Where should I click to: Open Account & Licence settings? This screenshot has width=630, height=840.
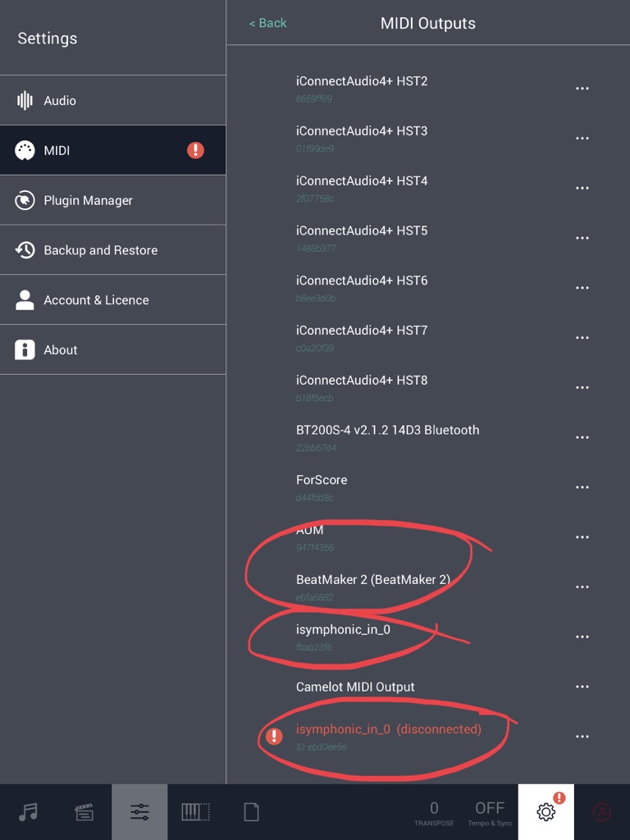point(112,300)
